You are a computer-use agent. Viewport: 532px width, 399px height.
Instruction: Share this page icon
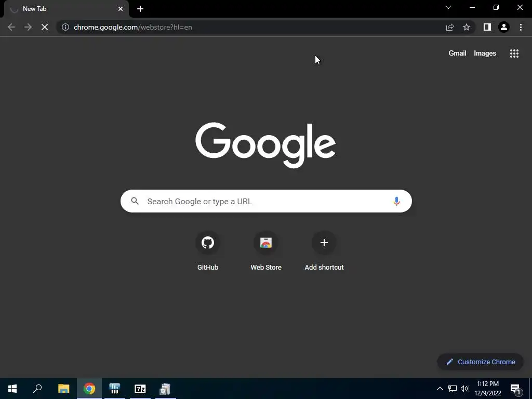pyautogui.click(x=450, y=27)
